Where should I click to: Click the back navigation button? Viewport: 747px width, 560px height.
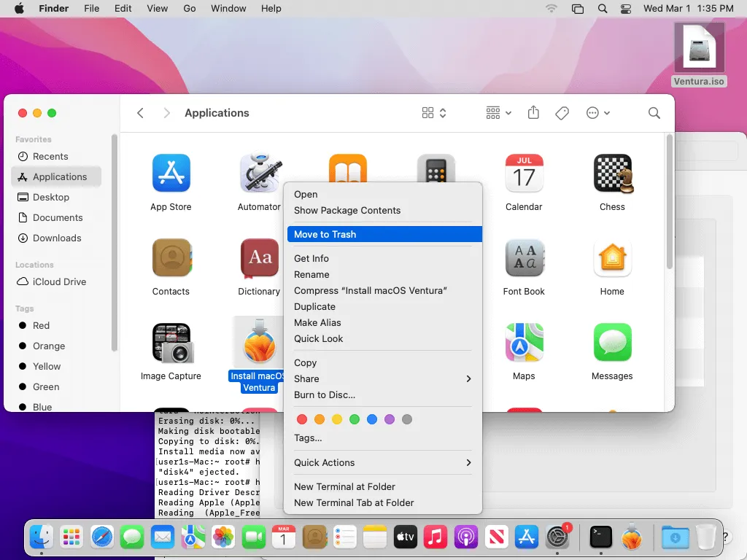(141, 113)
